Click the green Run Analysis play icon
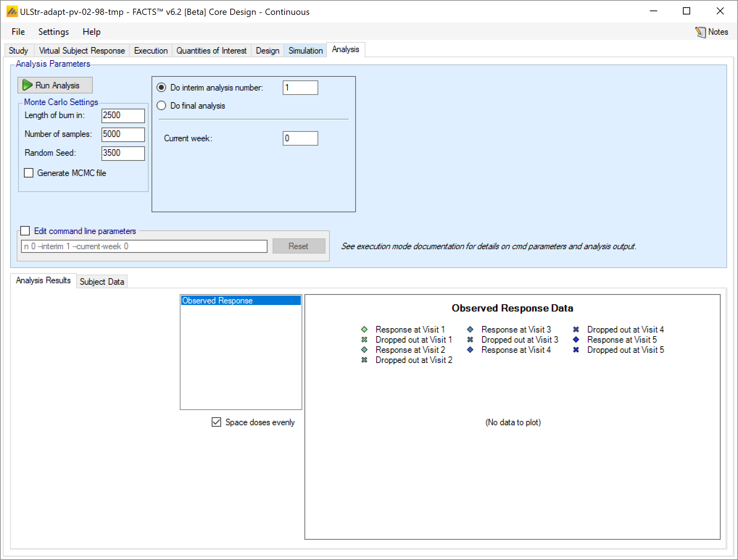The image size is (738, 560). 27,85
